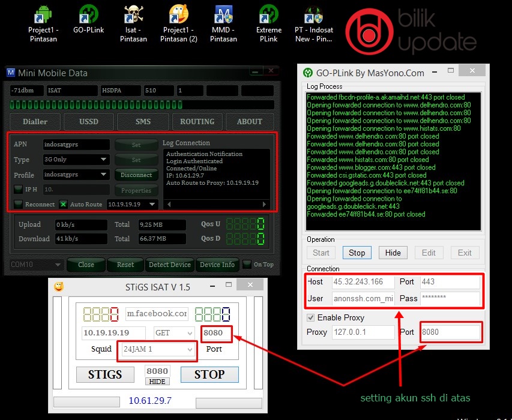Expand Auto Route 10.19.19.19 dropdown

(x=152, y=204)
